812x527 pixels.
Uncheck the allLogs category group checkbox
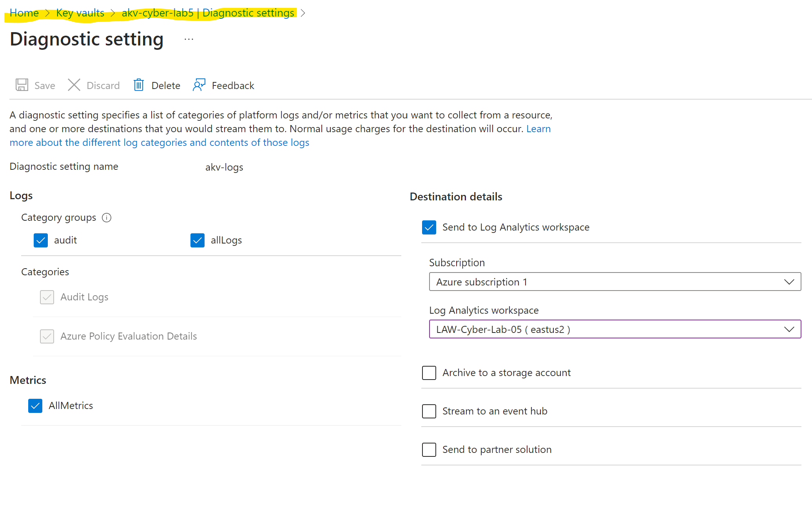coord(198,240)
